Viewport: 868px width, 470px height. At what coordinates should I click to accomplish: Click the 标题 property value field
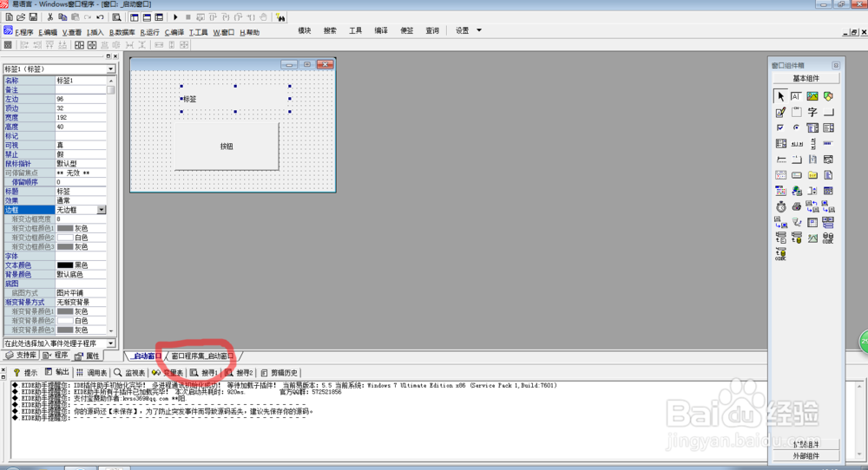(80, 192)
